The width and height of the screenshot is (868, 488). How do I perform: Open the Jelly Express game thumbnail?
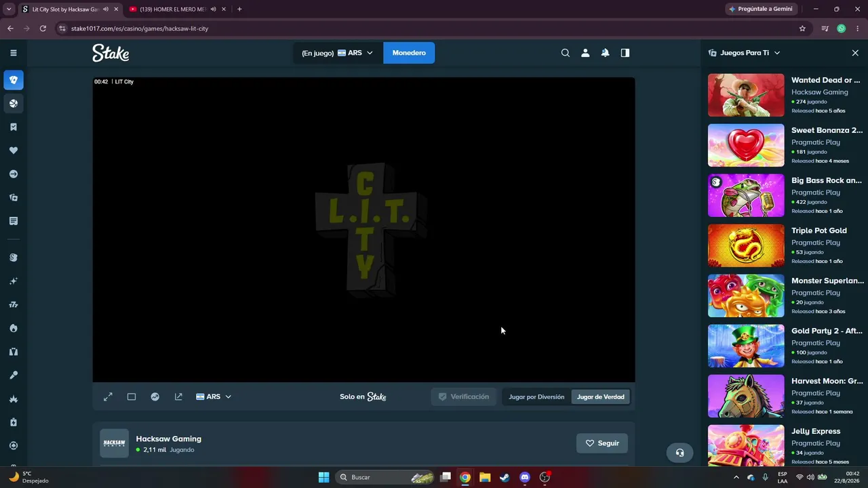click(x=746, y=445)
